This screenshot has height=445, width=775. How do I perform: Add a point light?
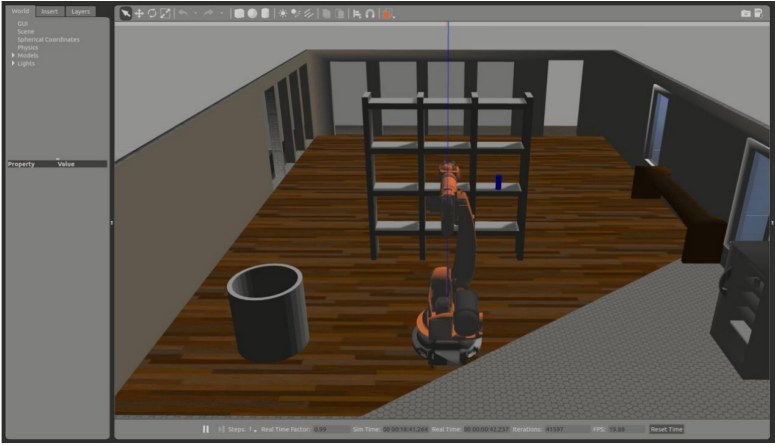click(283, 13)
